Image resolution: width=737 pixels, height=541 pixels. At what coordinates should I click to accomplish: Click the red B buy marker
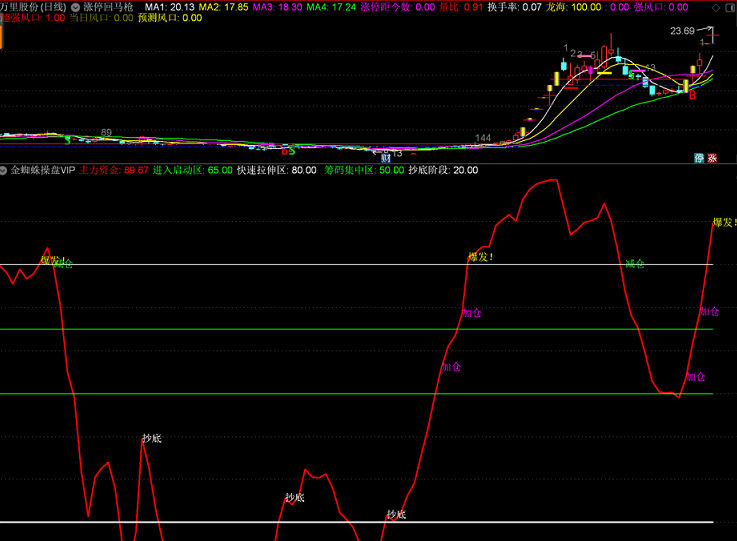pyautogui.click(x=692, y=95)
